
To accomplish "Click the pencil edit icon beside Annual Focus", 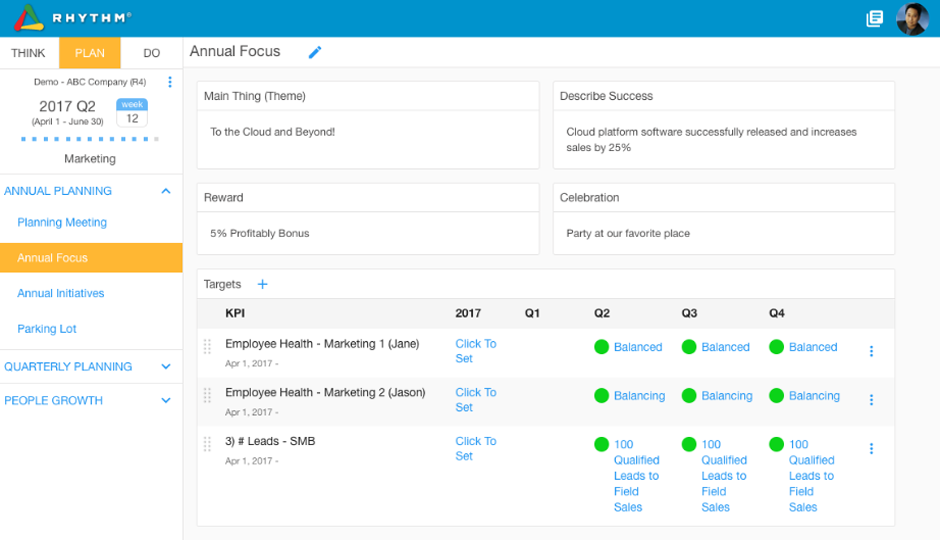I will click(x=315, y=53).
